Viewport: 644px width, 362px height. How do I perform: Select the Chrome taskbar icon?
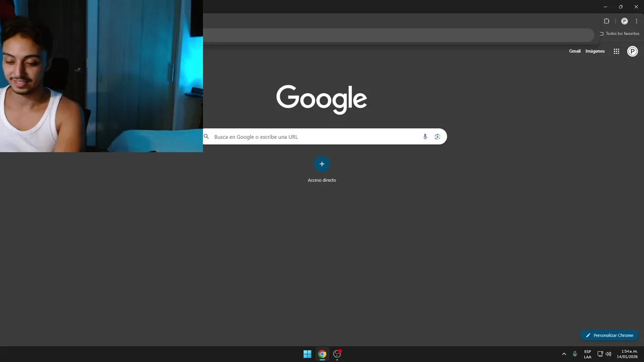point(322,354)
